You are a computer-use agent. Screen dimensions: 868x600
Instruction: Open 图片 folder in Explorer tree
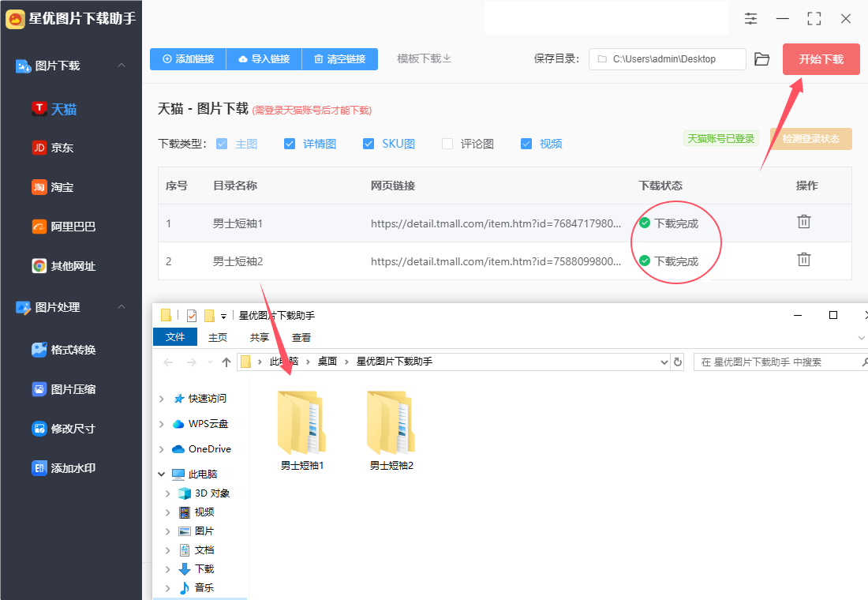pyautogui.click(x=196, y=531)
